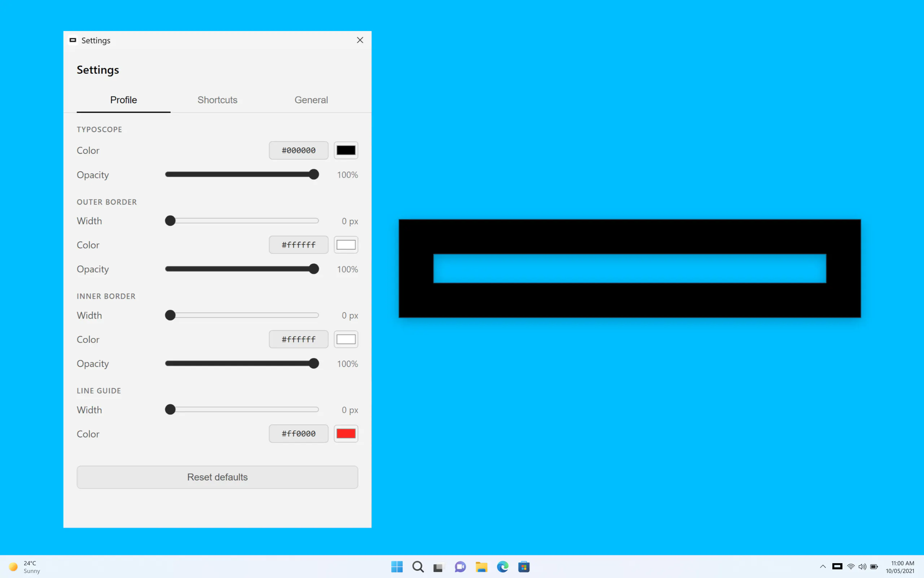Click the Inner Border width slider
Image resolution: width=924 pixels, height=578 pixels.
click(x=242, y=315)
